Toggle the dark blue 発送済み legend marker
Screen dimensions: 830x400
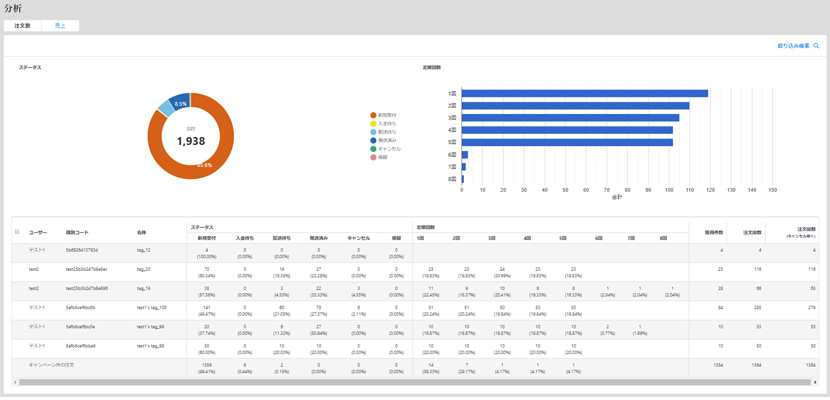point(372,141)
